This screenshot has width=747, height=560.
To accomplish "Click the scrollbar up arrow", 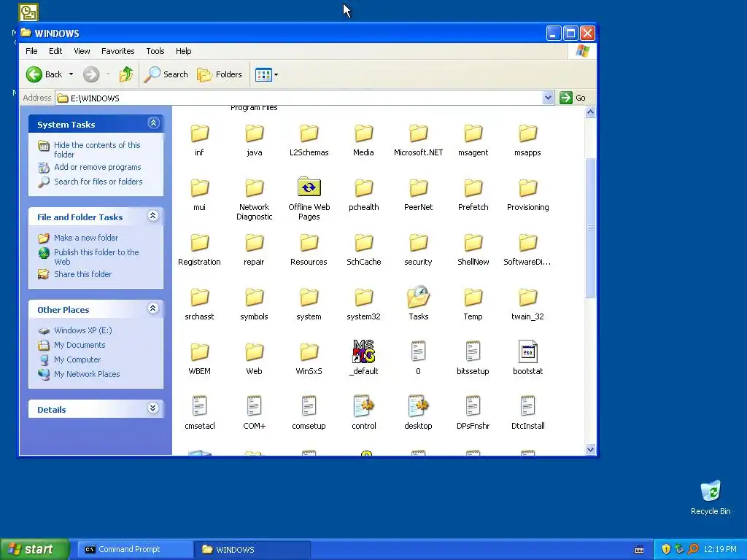I will (x=591, y=112).
